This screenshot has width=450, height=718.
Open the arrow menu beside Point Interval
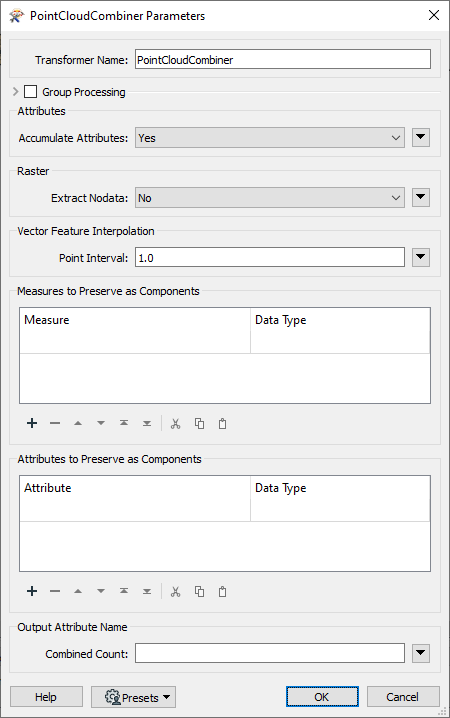point(421,257)
